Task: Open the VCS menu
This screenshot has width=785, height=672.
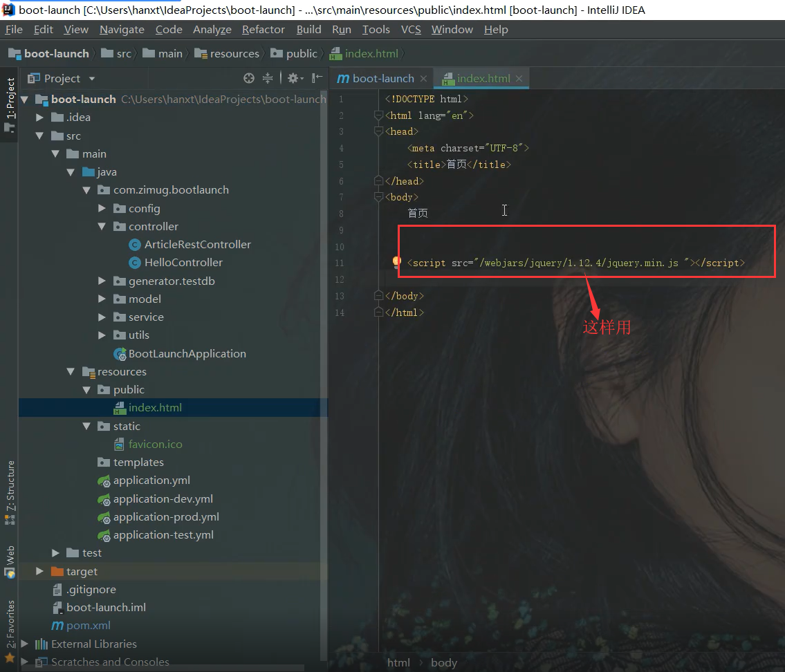Action: (411, 30)
